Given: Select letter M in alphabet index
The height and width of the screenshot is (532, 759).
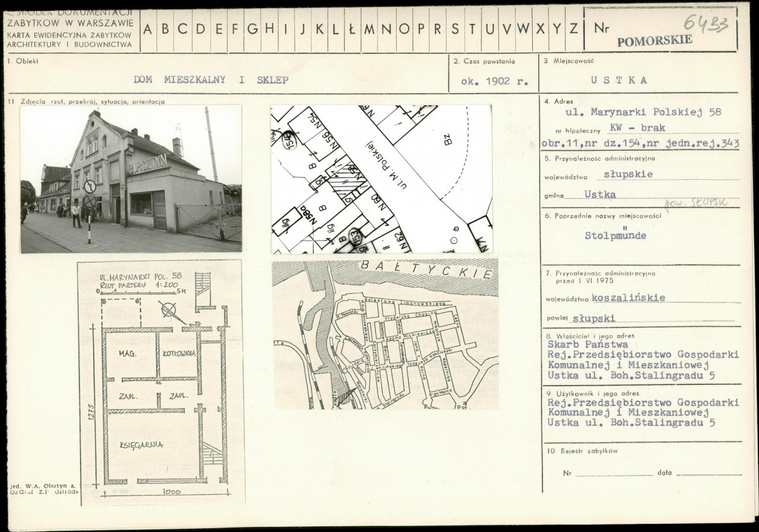Looking at the screenshot, I should (370, 29).
